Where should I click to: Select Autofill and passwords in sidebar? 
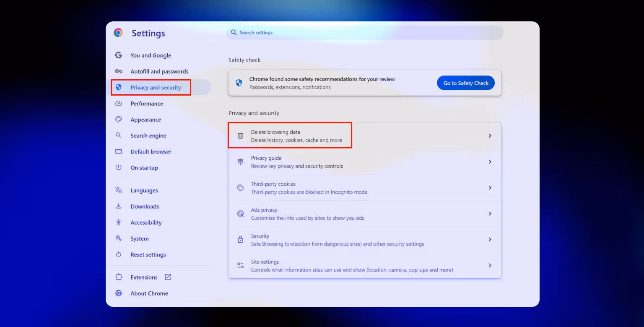click(160, 71)
